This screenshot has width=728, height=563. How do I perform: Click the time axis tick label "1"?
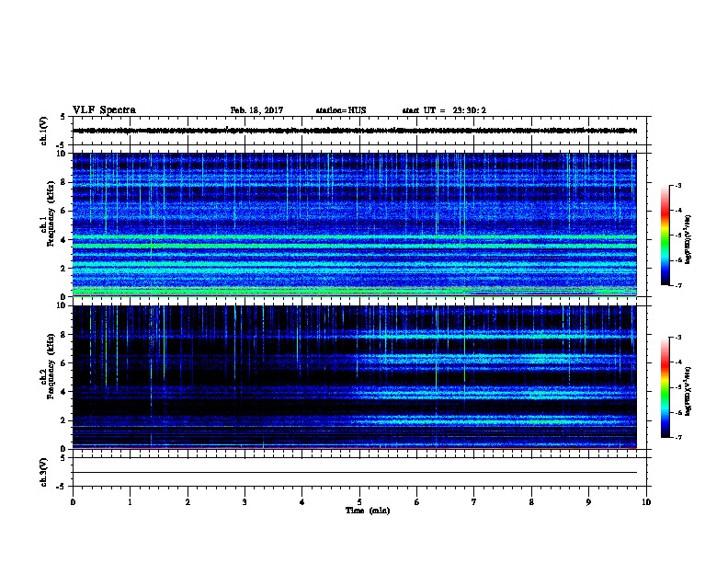[x=130, y=502]
